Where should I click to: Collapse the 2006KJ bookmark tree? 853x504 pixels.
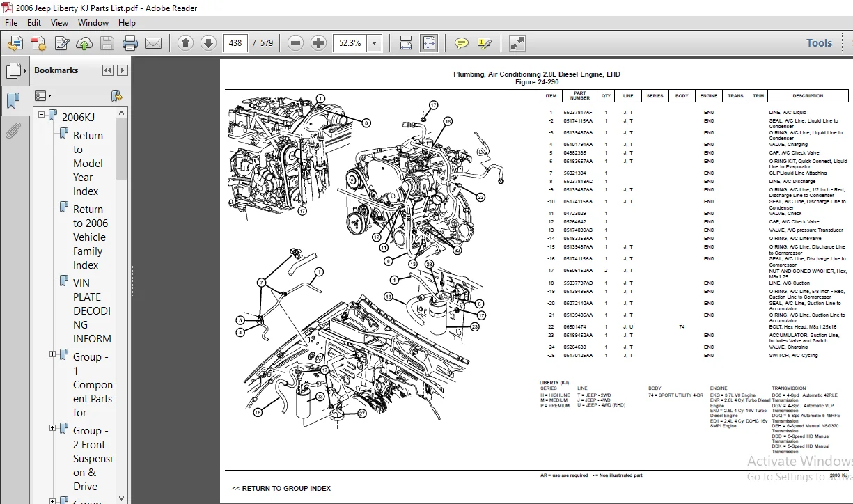42,116
